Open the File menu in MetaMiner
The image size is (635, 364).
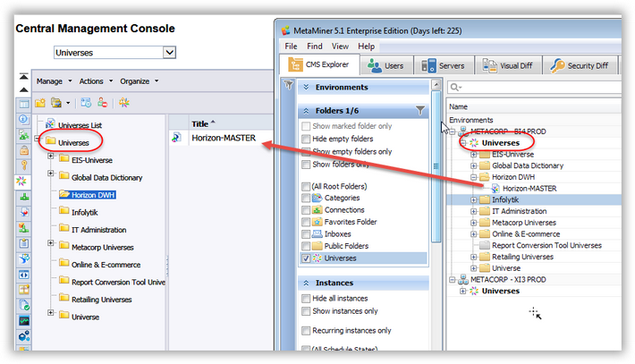[291, 47]
